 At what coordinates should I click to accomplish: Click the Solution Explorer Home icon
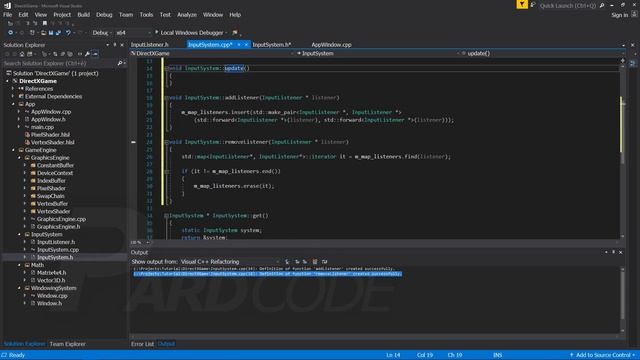(x=22, y=54)
